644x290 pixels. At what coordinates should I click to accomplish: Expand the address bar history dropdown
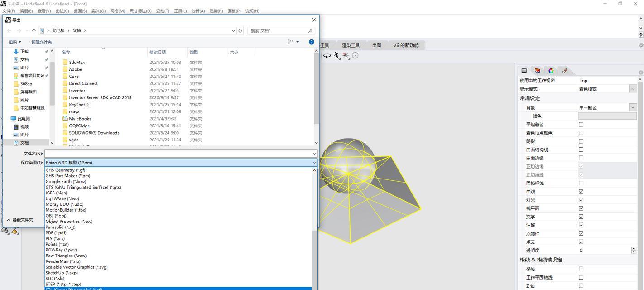[x=233, y=31]
